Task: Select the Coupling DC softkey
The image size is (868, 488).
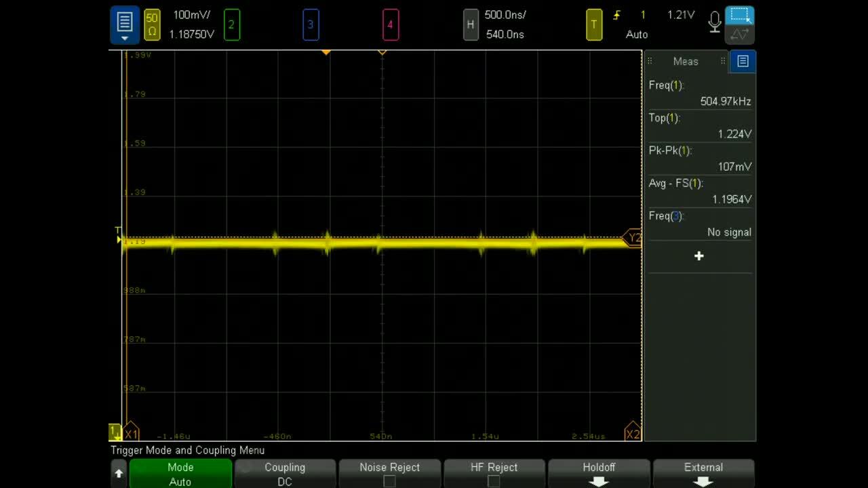Action: [x=285, y=472]
